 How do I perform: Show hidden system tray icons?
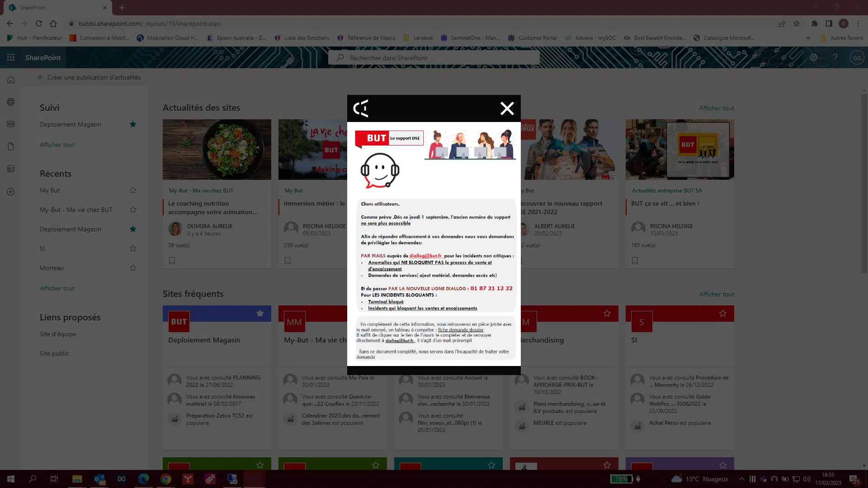point(742,479)
